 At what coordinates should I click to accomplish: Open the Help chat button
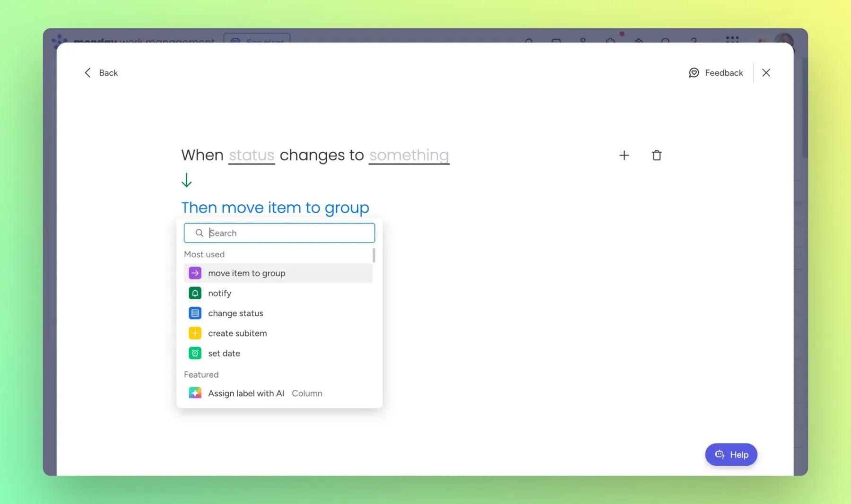pyautogui.click(x=731, y=454)
